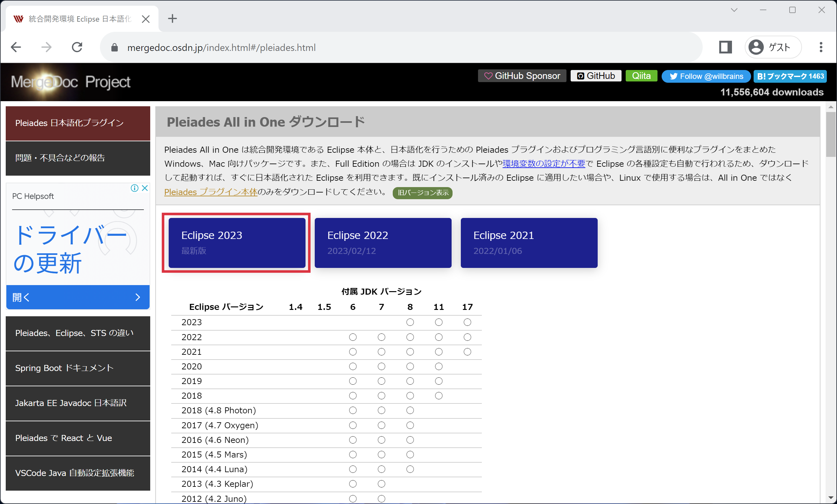This screenshot has width=837, height=504.
Task: Open the Qiita badge link
Action: pyautogui.click(x=641, y=76)
